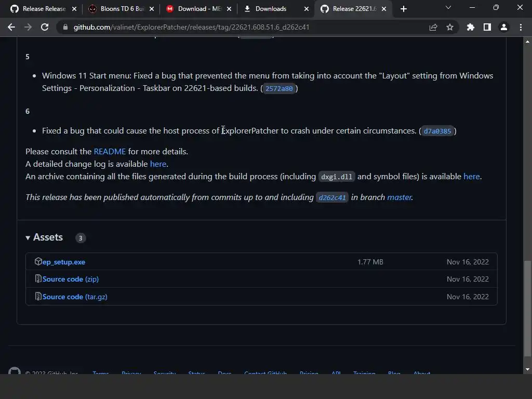Close the active Release 22621 tab
This screenshot has width=532, height=399.
(x=384, y=9)
